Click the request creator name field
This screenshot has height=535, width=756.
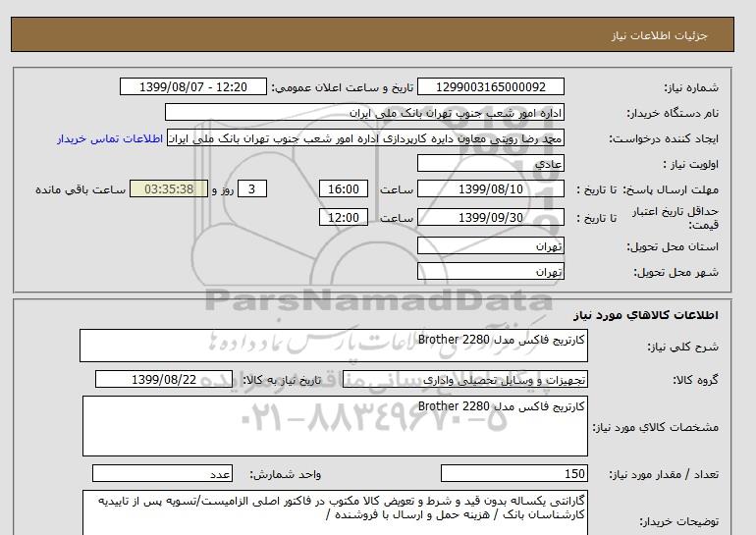[365, 138]
